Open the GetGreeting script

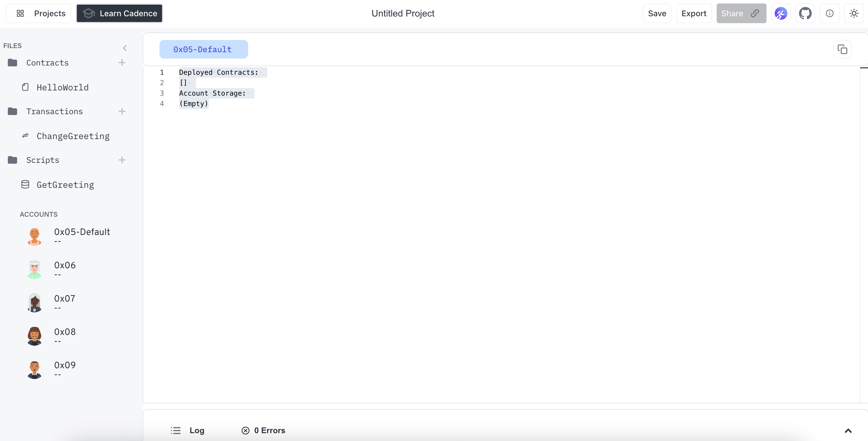[x=65, y=185]
